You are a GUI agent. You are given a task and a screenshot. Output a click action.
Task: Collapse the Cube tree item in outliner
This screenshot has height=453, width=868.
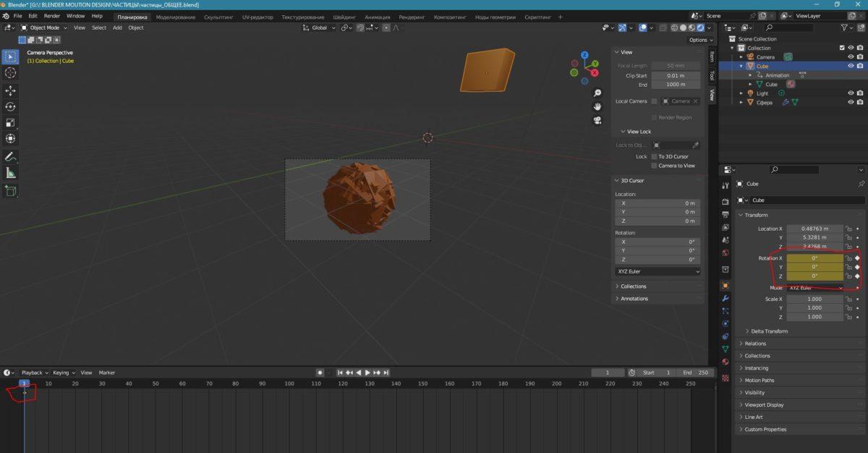(x=742, y=66)
